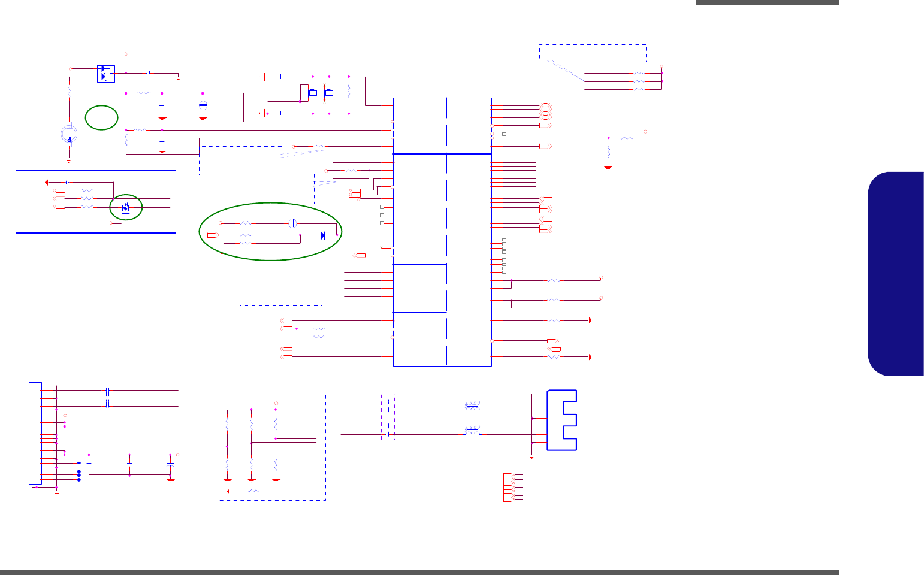Select the blue dashed note box above the three resistors
924x575 pixels.
(x=593, y=53)
